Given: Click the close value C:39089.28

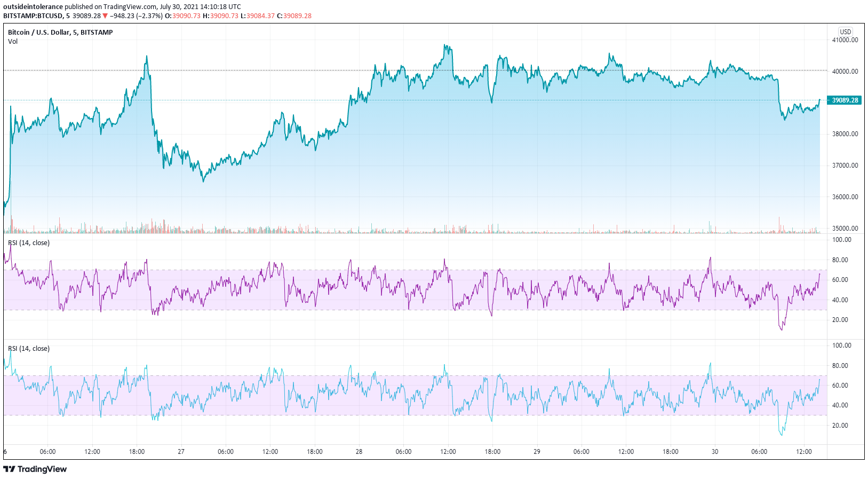Looking at the screenshot, I should pyautogui.click(x=294, y=15).
